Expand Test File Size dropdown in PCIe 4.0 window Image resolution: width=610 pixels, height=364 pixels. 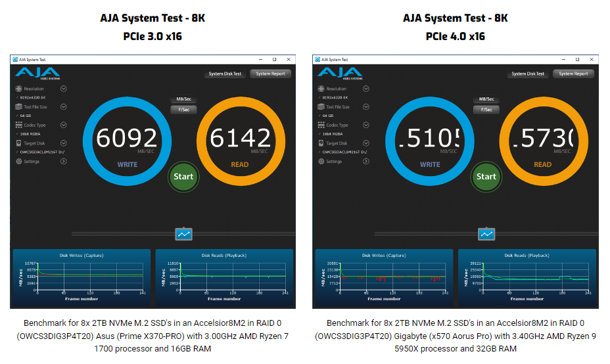(366, 106)
